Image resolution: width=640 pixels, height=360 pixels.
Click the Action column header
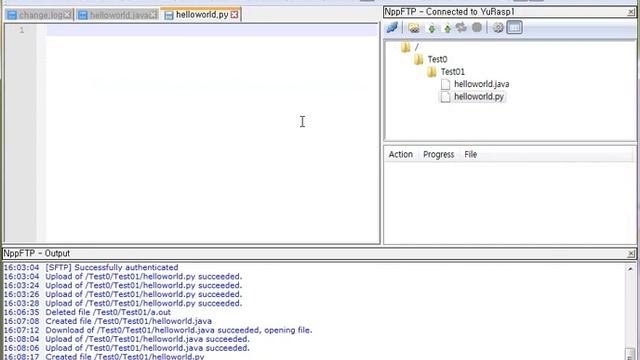coord(400,154)
